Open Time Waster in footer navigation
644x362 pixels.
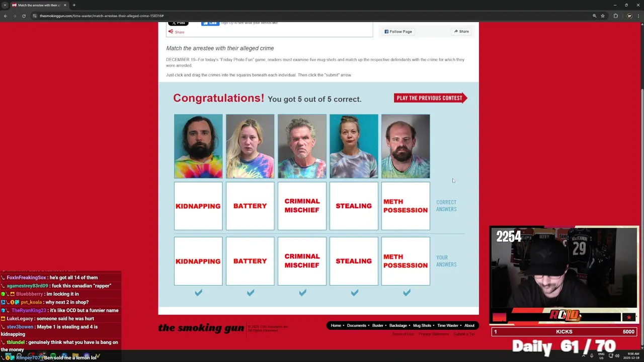[x=448, y=325]
